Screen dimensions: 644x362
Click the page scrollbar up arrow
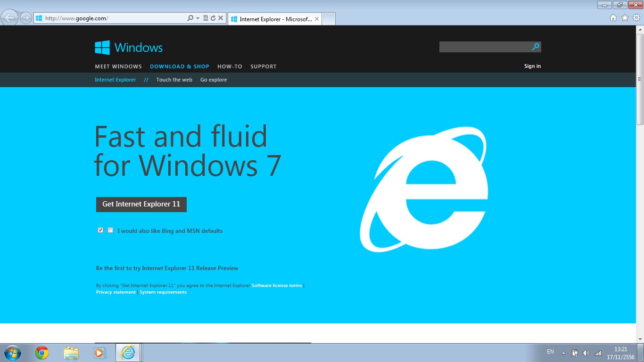pyautogui.click(x=640, y=30)
